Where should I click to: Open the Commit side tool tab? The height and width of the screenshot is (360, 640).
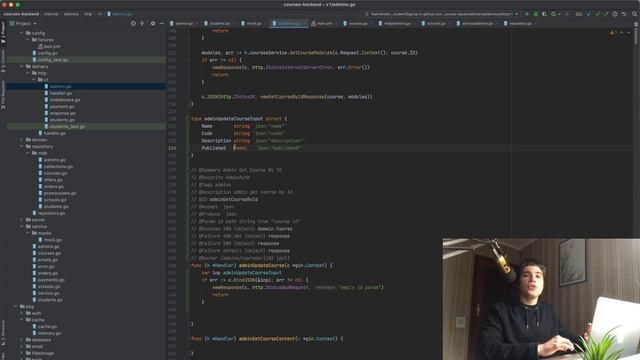point(3,61)
